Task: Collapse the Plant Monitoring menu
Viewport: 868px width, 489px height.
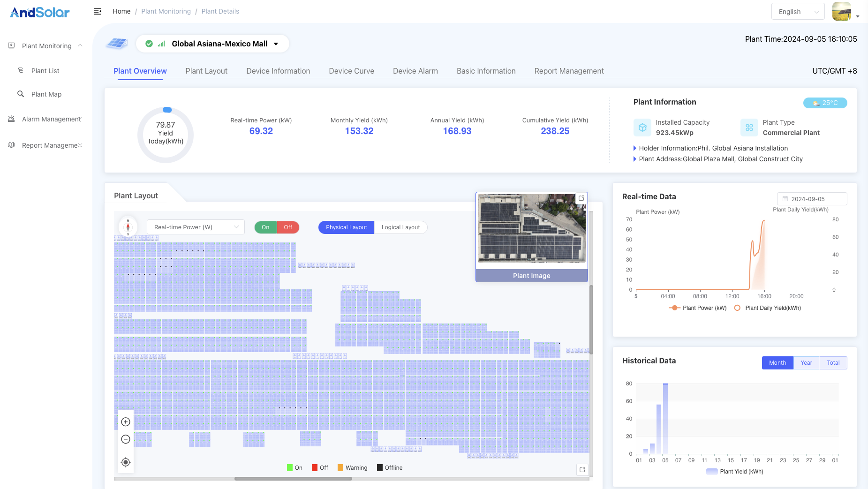Action: (x=80, y=45)
